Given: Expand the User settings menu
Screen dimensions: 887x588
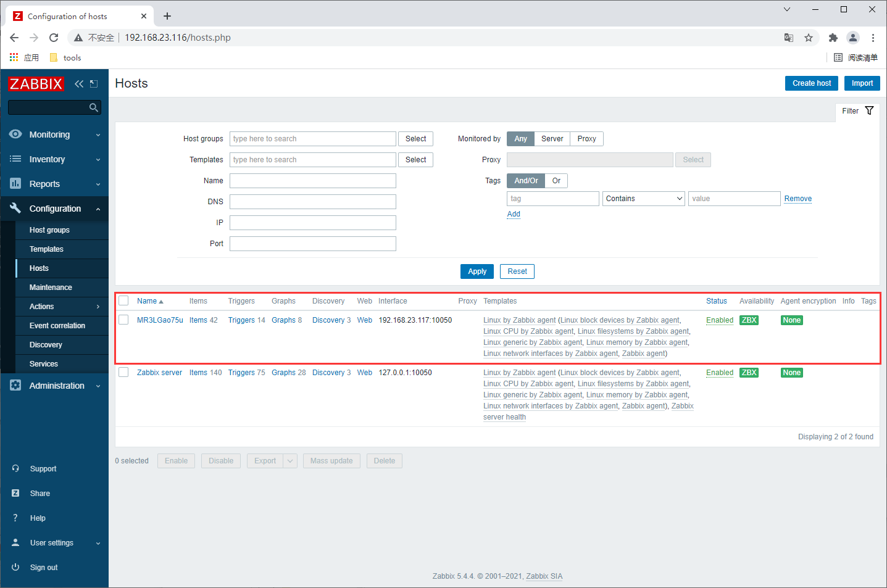Looking at the screenshot, I should tap(98, 544).
